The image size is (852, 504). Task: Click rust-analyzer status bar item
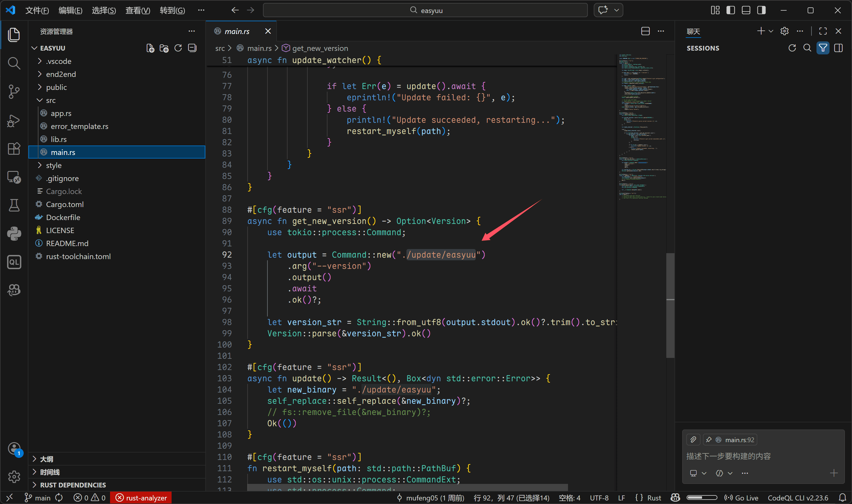pos(141,497)
